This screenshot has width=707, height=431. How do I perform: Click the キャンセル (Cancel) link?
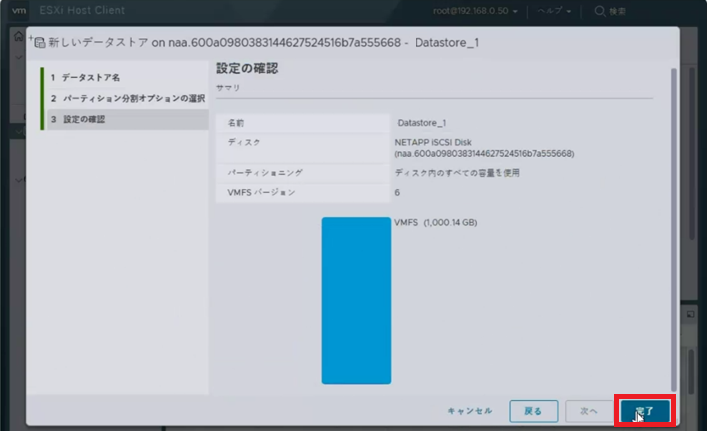pyautogui.click(x=469, y=411)
